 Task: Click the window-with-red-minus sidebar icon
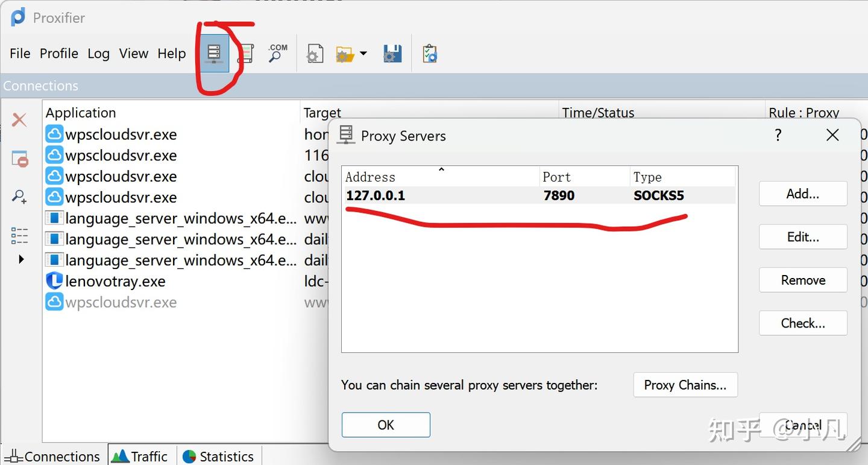tap(20, 159)
